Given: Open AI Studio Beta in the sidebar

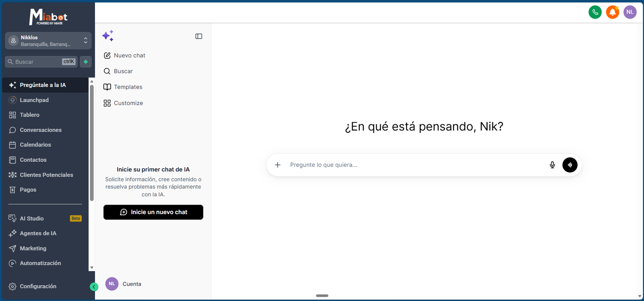Looking at the screenshot, I should (45, 219).
